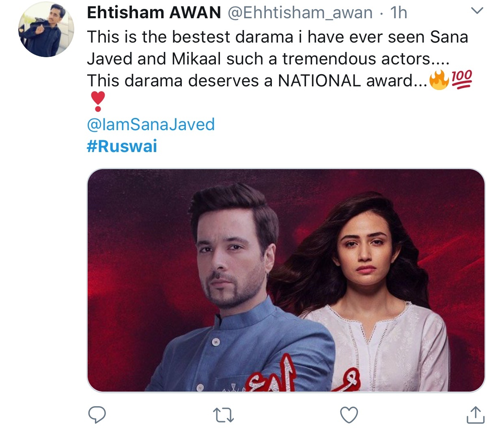Open Ehtisham AWAN's profile picture
Image resolution: width=504 pixels, height=433 pixels.
(x=46, y=30)
